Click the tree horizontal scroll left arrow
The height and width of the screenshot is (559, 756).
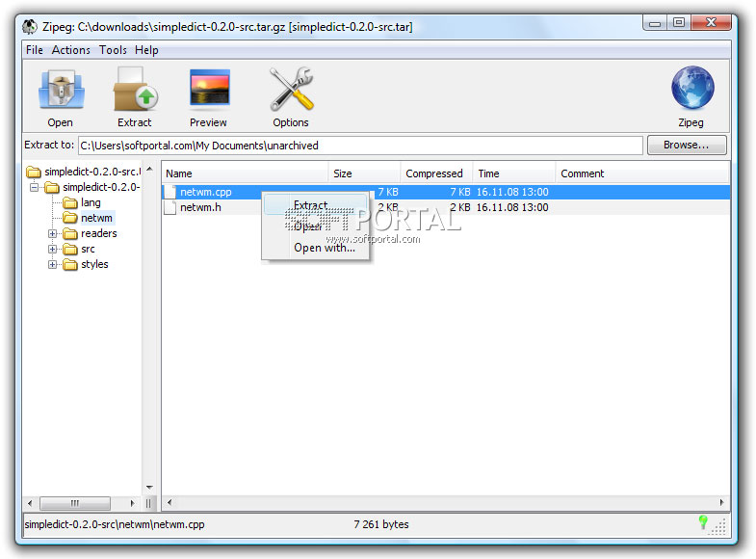coord(31,503)
